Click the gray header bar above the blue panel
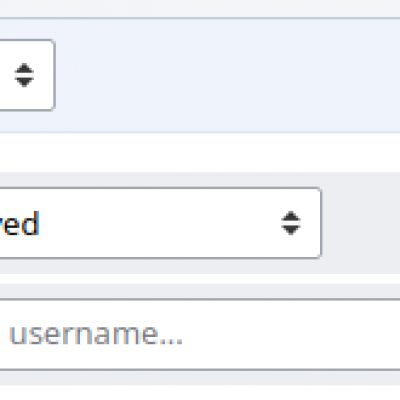Image resolution: width=400 pixels, height=400 pixels. [200, 9]
